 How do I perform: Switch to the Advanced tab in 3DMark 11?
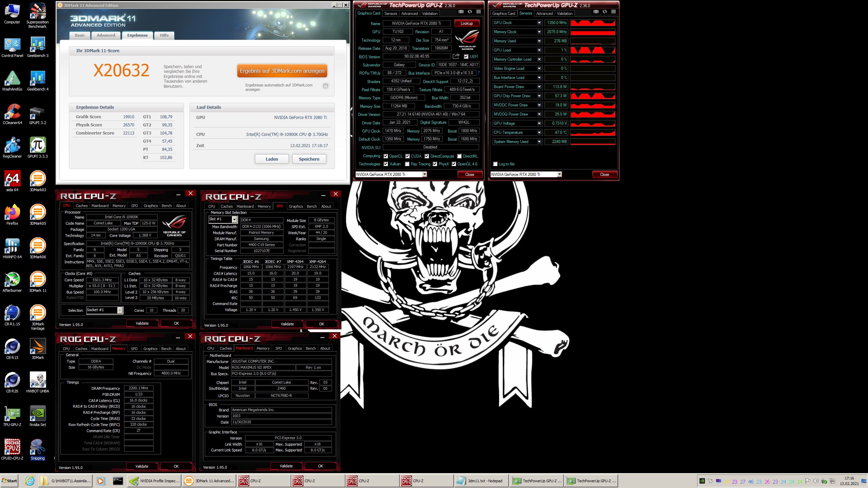click(106, 35)
